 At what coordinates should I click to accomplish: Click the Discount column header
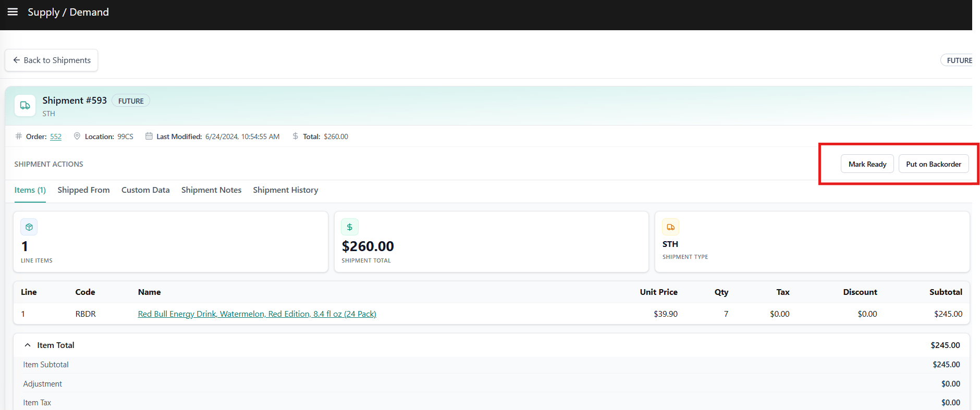point(860,292)
